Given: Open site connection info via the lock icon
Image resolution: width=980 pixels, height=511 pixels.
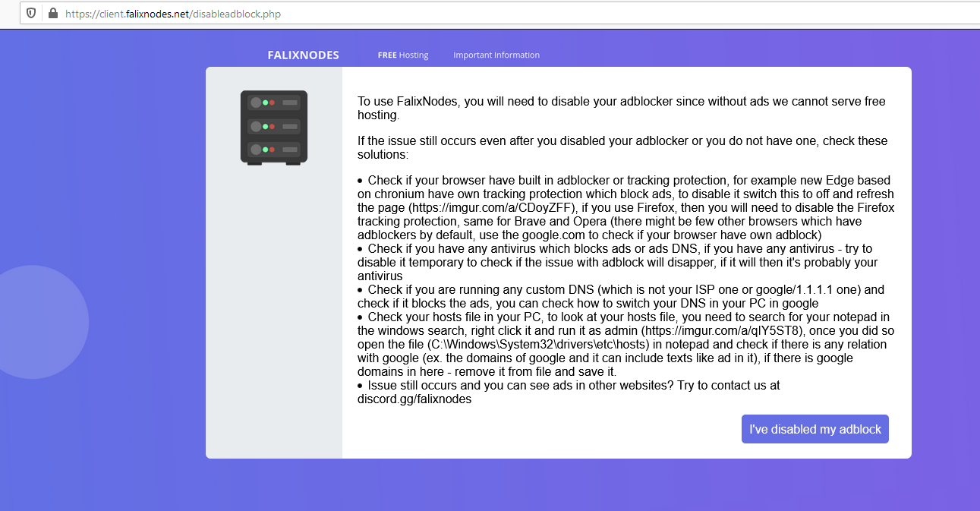Looking at the screenshot, I should (52, 14).
